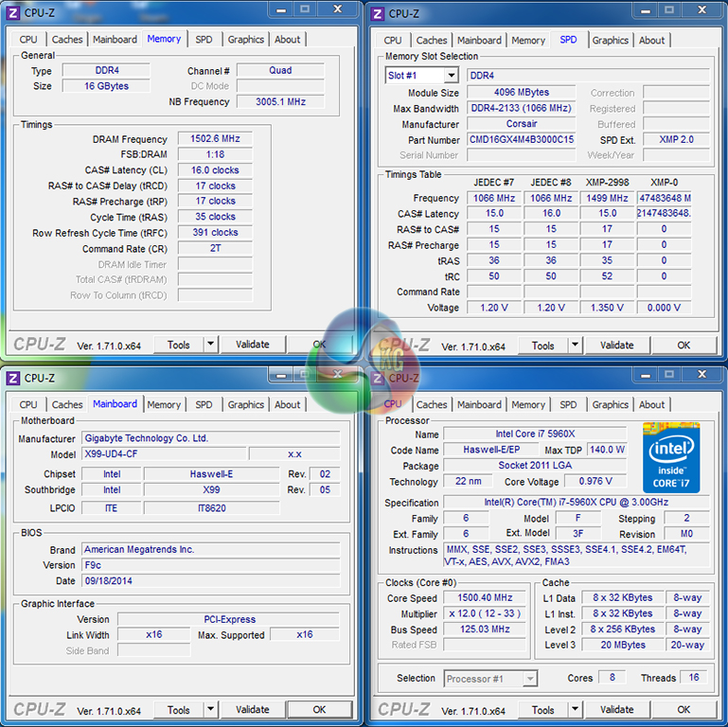Click the DRAM Frequency value field
The width and height of the screenshot is (728, 727).
click(x=214, y=139)
